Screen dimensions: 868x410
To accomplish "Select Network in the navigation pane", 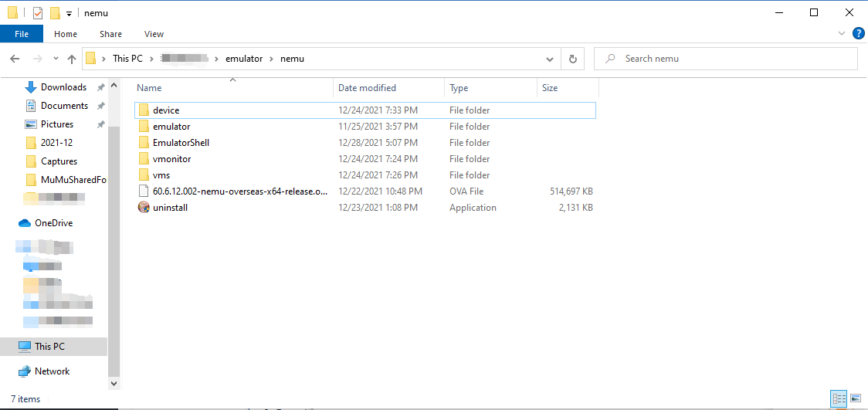I will pos(52,371).
